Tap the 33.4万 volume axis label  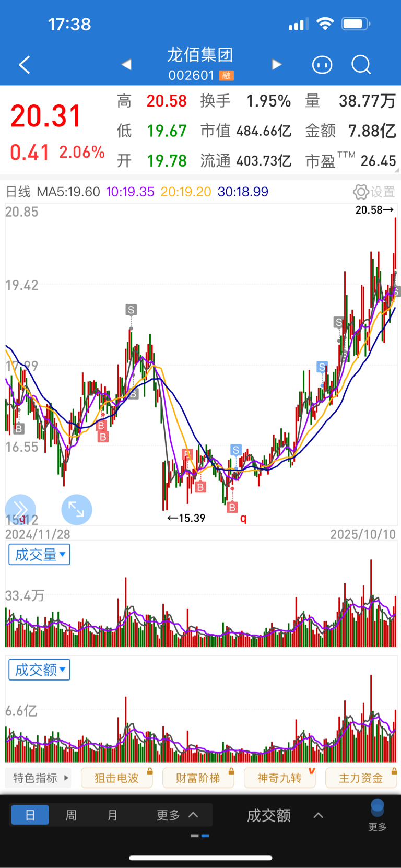(x=25, y=596)
